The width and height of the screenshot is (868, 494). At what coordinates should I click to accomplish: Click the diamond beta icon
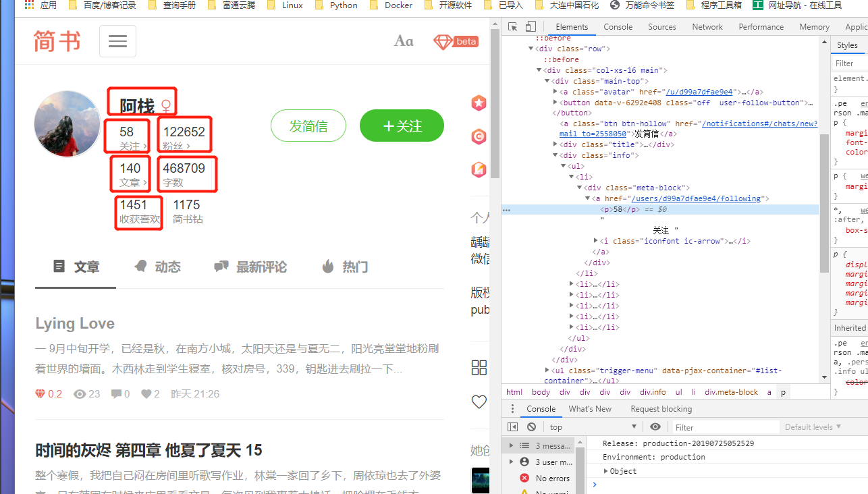pos(456,42)
